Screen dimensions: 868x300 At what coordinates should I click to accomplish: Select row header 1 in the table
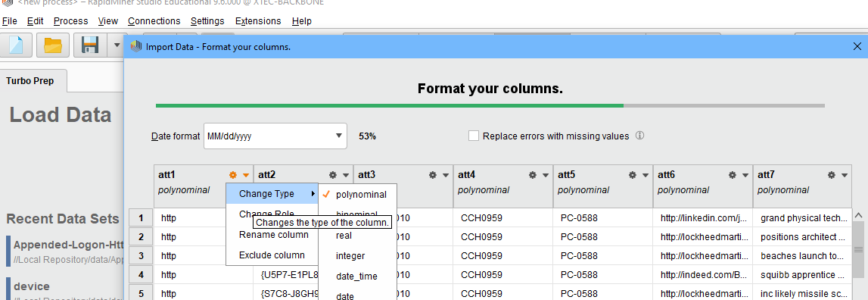click(142, 218)
